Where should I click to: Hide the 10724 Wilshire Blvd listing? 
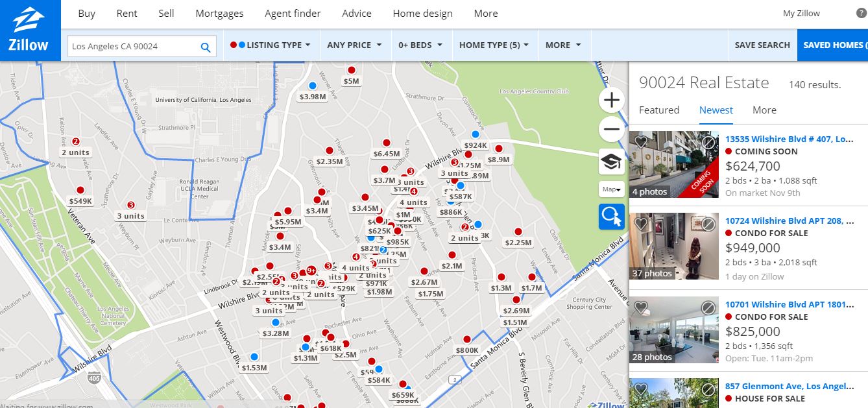(708, 224)
